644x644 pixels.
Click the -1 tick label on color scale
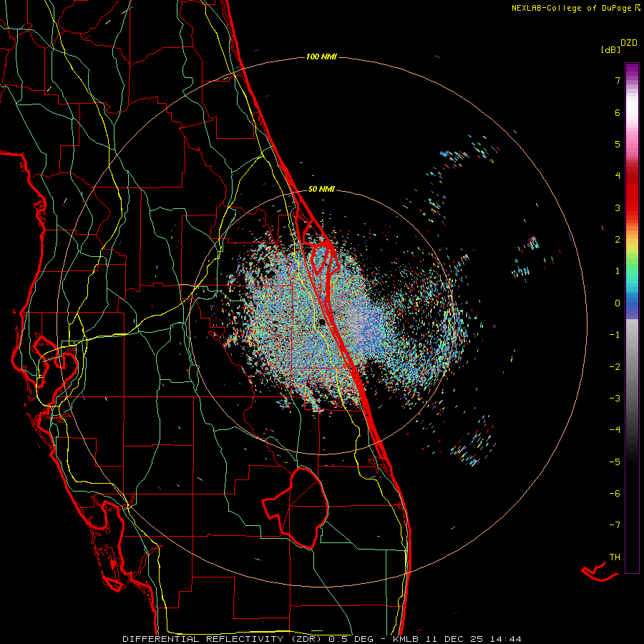coord(615,335)
